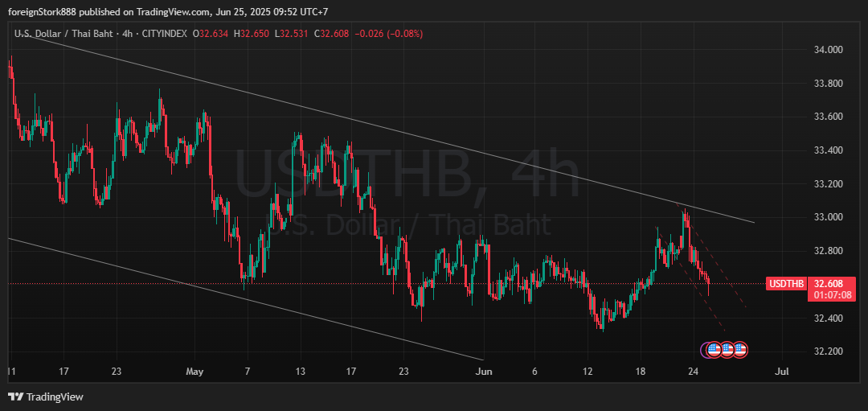The image size is (868, 411).
Task: Click the Jun label on time axis
Action: (x=483, y=372)
